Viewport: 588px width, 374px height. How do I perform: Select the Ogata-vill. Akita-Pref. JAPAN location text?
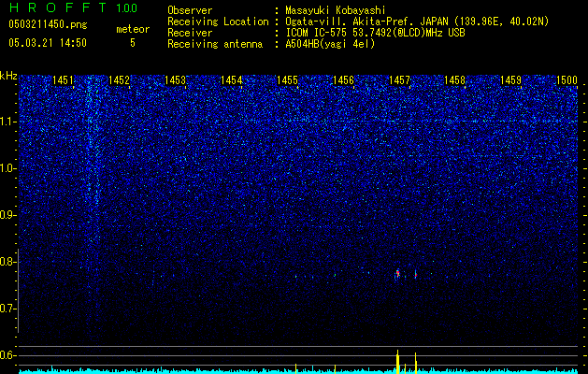(x=417, y=22)
